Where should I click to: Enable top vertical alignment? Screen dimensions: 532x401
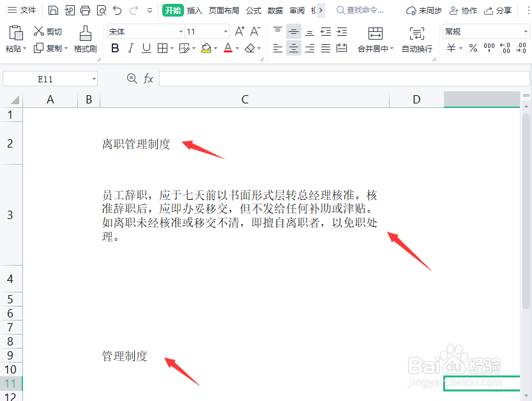277,31
